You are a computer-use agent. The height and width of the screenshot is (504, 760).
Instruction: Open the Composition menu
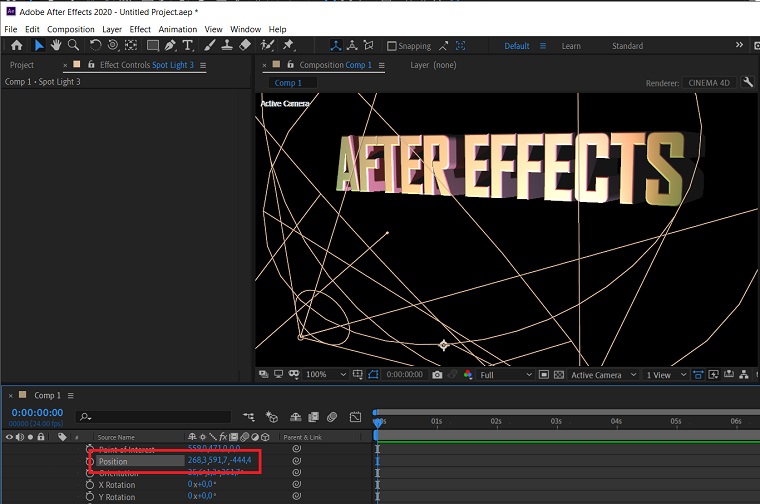coord(71,29)
